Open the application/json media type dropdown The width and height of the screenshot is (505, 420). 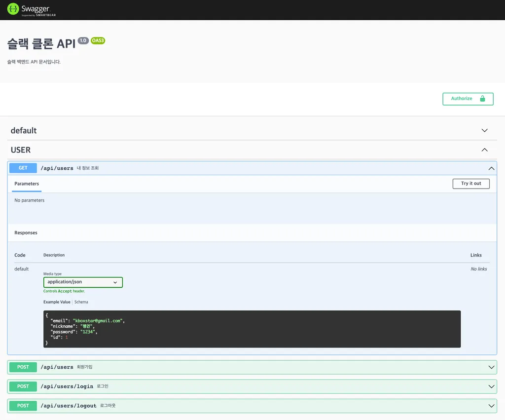83,282
